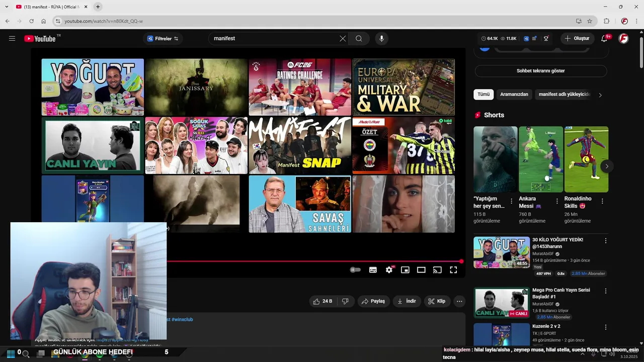Open Savaş Sahneleri endscreen video

pyautogui.click(x=300, y=204)
